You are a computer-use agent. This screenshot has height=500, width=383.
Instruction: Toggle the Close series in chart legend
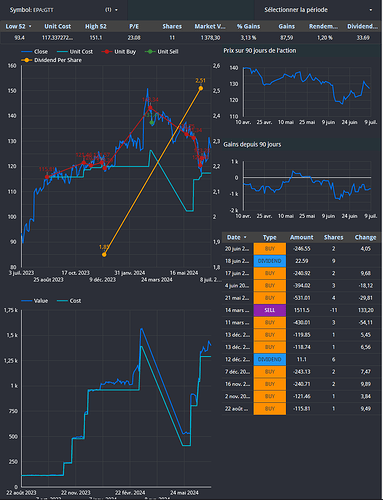(35, 52)
